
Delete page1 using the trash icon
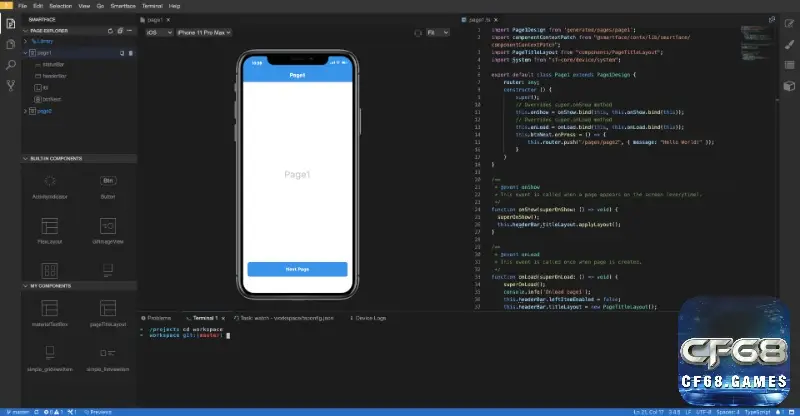131,53
